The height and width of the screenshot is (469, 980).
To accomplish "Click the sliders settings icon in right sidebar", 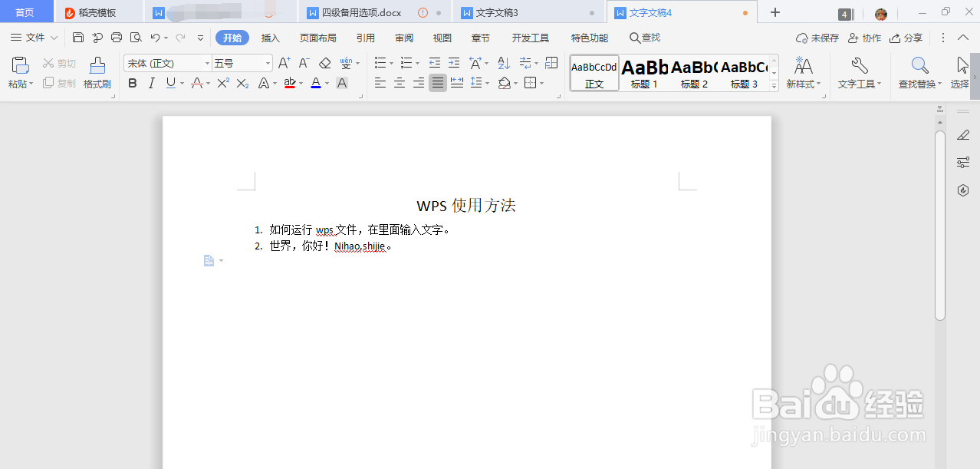I will pyautogui.click(x=964, y=163).
